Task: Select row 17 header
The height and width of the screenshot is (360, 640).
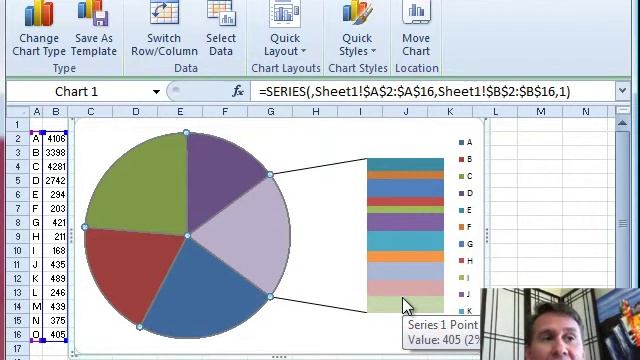Action: 18,349
